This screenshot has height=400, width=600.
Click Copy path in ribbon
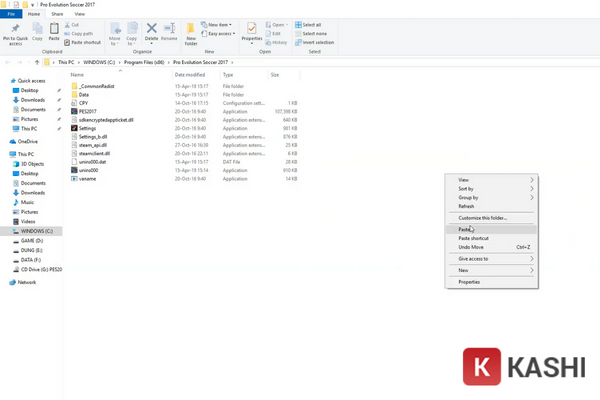pyautogui.click(x=79, y=34)
